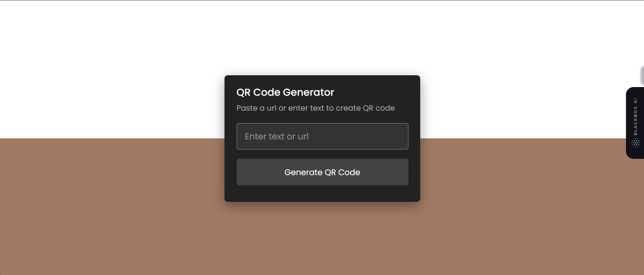The image size is (644, 275).
Task: Select the QR Code Generator heading
Action: pyautogui.click(x=285, y=92)
